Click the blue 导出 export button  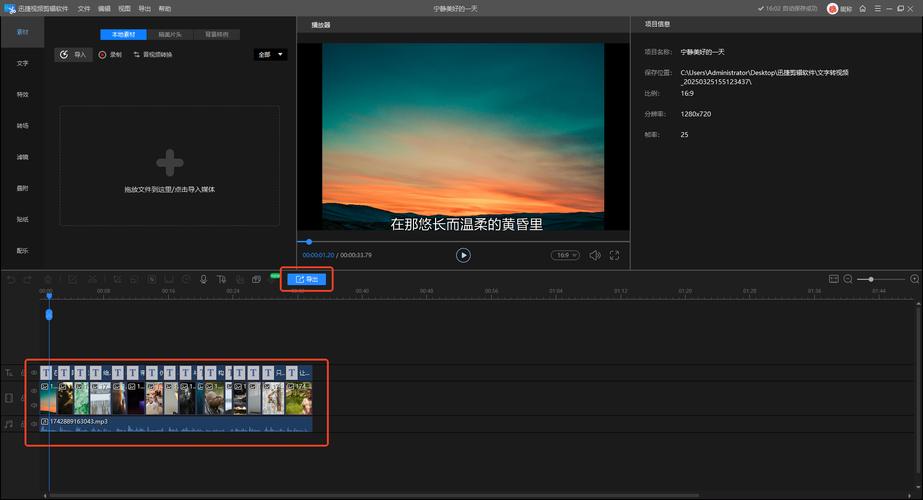[x=308, y=280]
